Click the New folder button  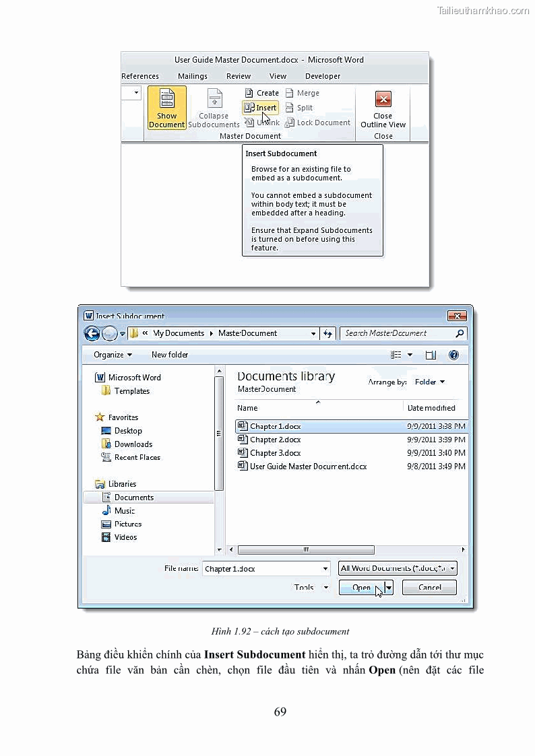point(170,355)
